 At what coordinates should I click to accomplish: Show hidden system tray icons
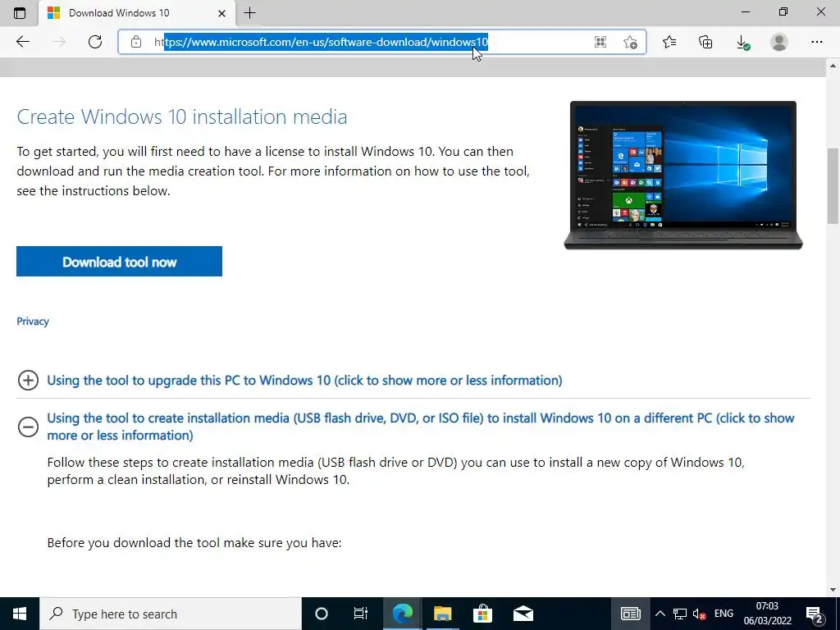tap(660, 614)
